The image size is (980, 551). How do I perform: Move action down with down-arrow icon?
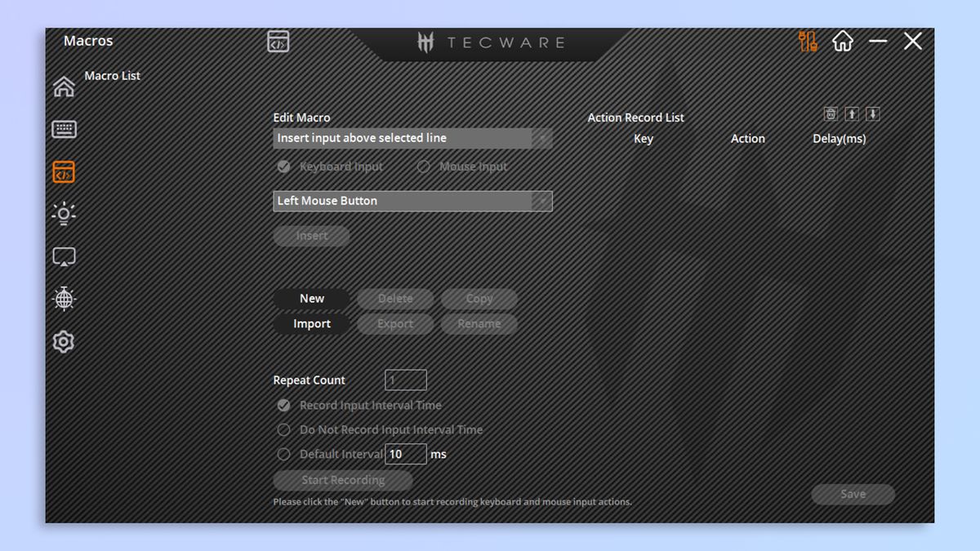point(872,114)
